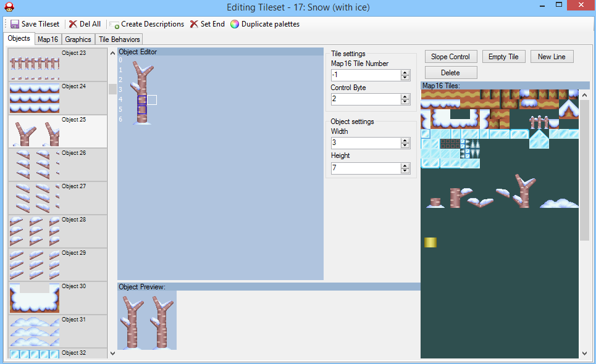Viewport: 596px width, 364px height.
Task: Click the Map16 Tiles scrollbar thumb
Action: [x=585, y=171]
